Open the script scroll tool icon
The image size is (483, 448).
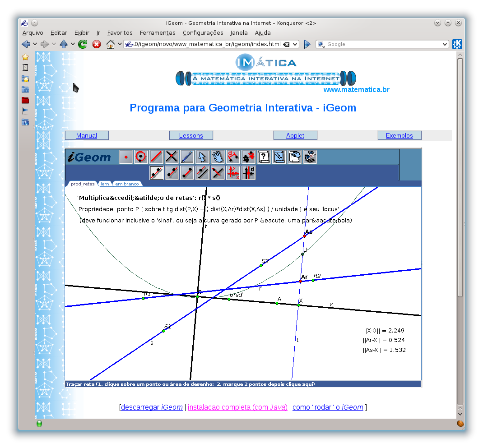coord(279,157)
